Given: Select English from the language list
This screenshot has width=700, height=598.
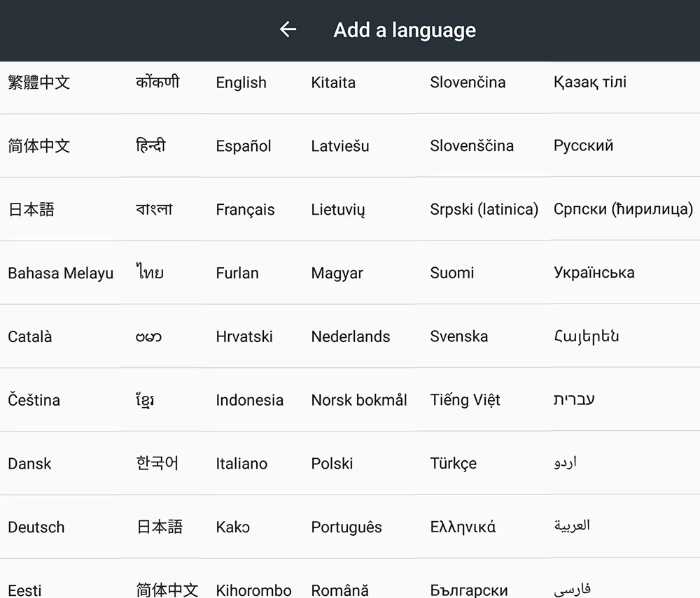Looking at the screenshot, I should click(241, 83).
